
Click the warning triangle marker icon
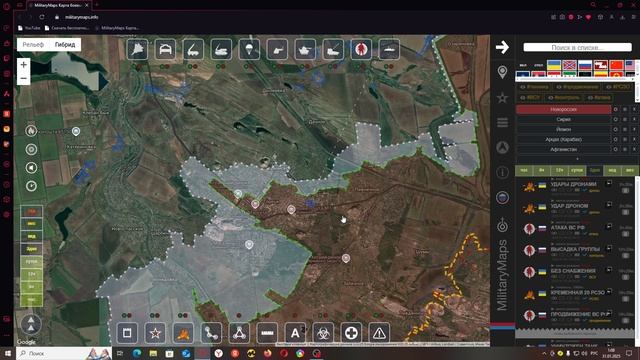click(x=379, y=333)
